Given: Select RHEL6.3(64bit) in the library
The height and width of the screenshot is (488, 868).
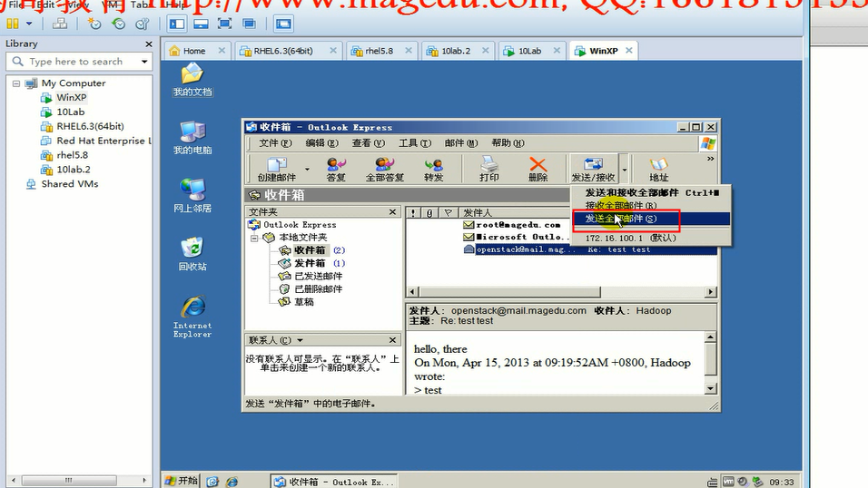Looking at the screenshot, I should [x=90, y=126].
